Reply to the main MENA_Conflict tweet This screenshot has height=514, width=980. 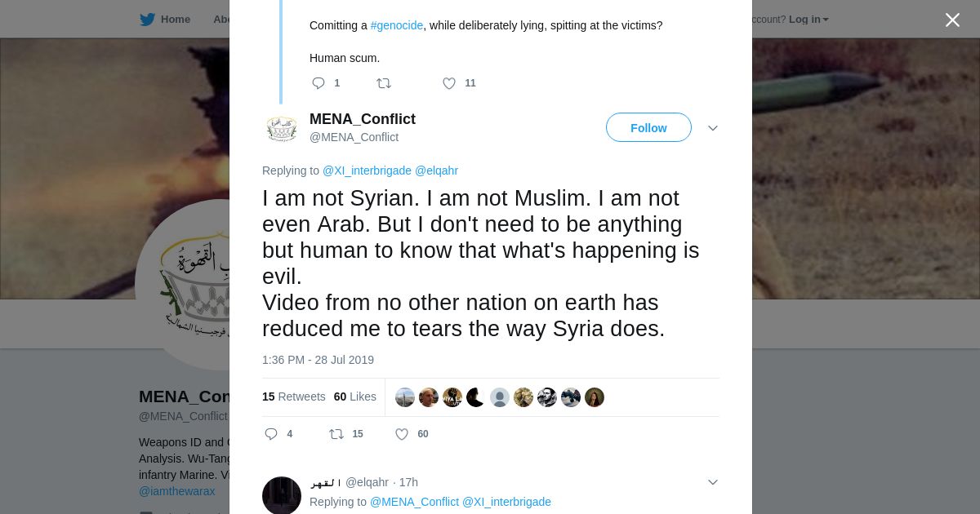tap(272, 434)
